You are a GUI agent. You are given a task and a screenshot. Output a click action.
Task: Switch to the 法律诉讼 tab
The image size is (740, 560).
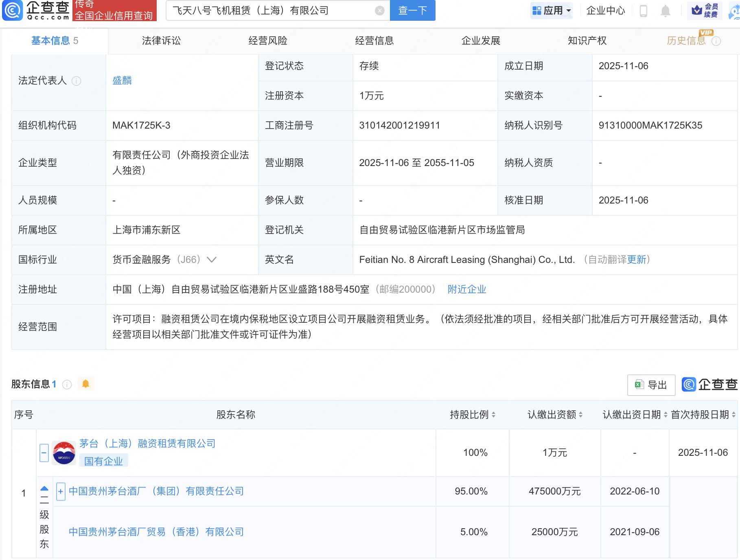(x=161, y=41)
